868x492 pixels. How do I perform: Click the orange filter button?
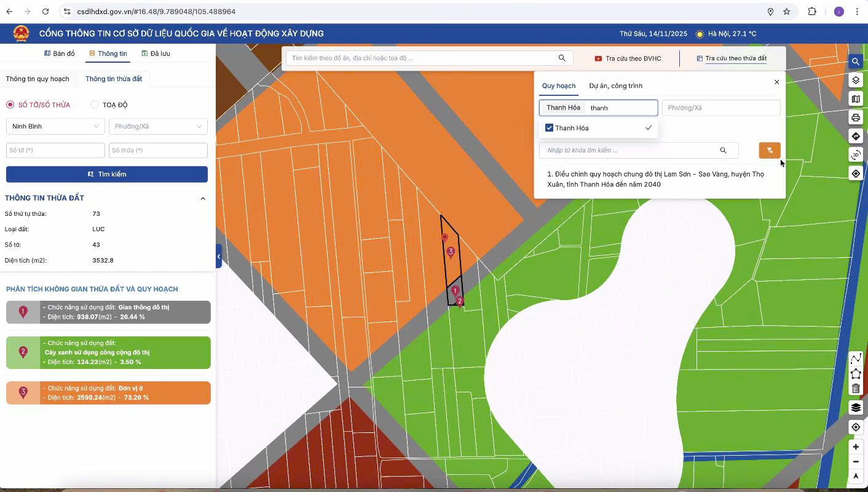(x=769, y=151)
